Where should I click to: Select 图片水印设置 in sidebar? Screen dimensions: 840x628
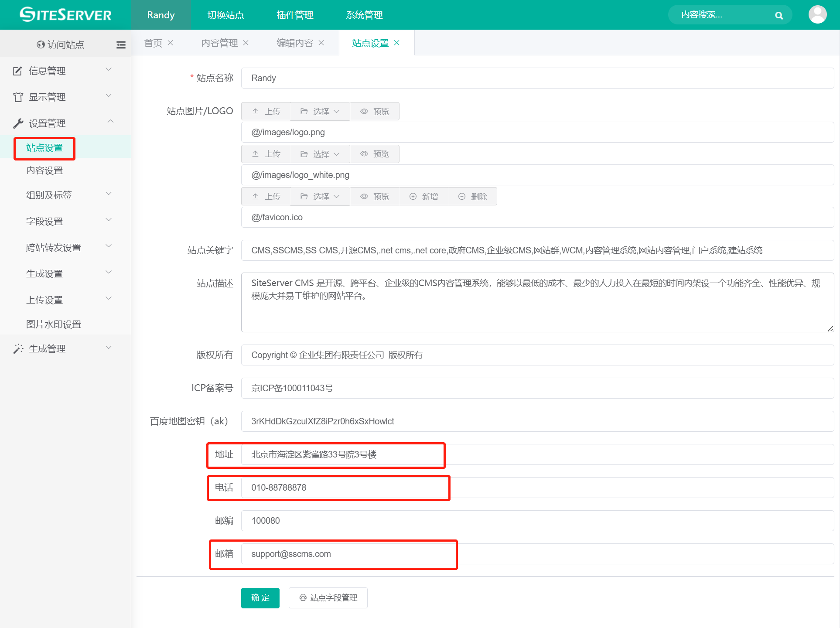pyautogui.click(x=54, y=324)
